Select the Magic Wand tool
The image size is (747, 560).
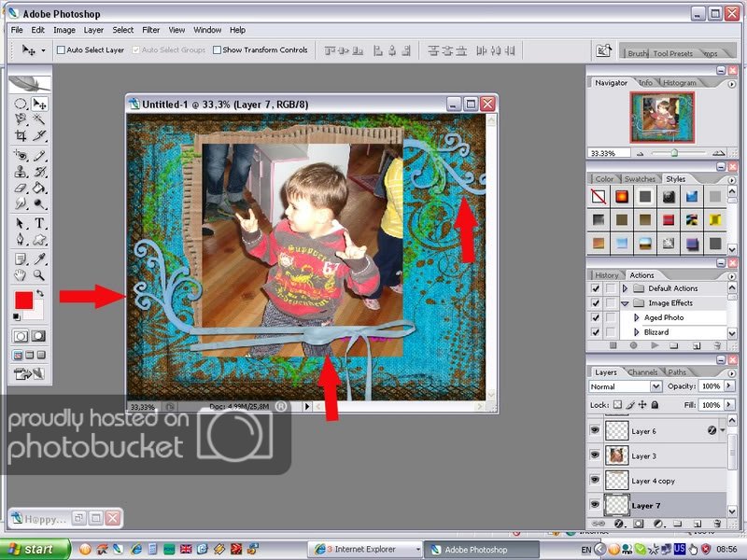point(39,119)
